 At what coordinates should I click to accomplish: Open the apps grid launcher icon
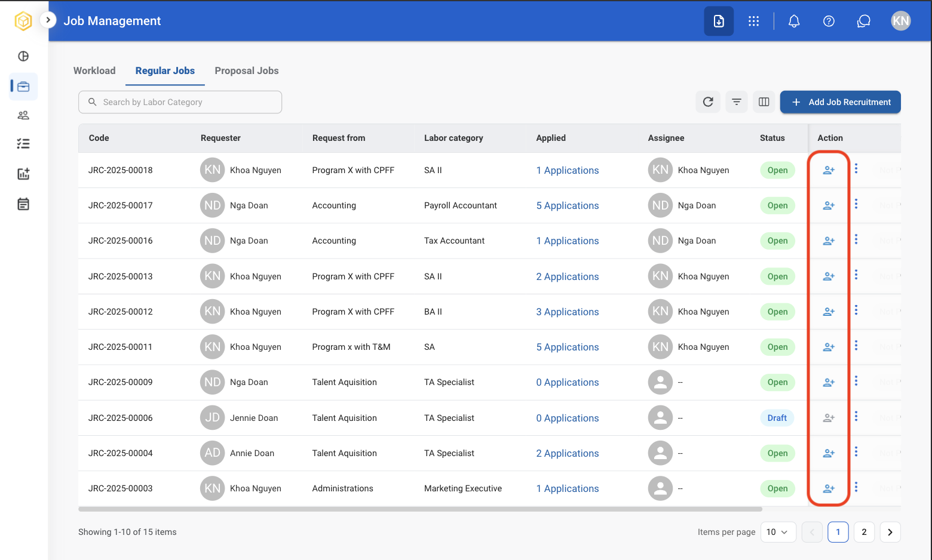pyautogui.click(x=754, y=21)
